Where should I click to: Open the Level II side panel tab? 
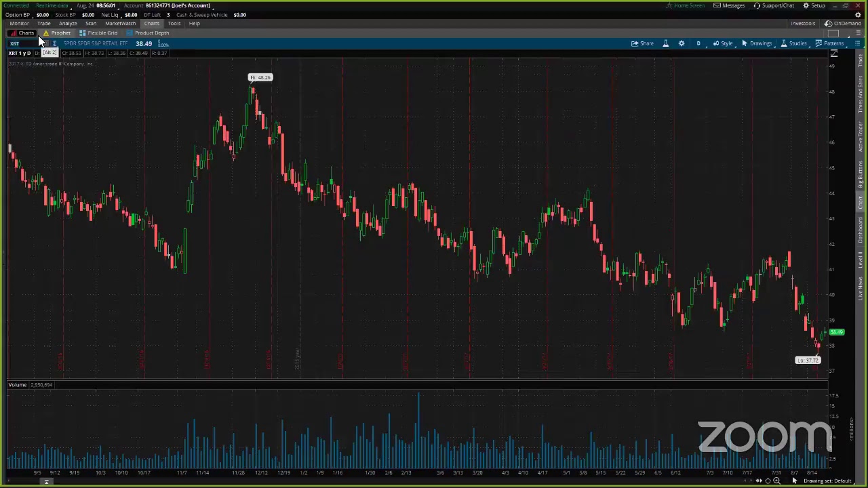coord(861,260)
